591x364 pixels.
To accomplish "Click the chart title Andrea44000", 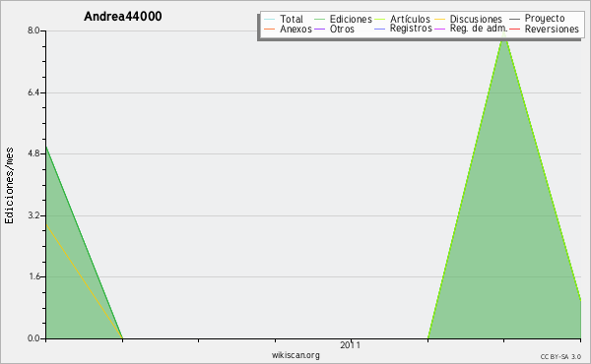I will [123, 16].
